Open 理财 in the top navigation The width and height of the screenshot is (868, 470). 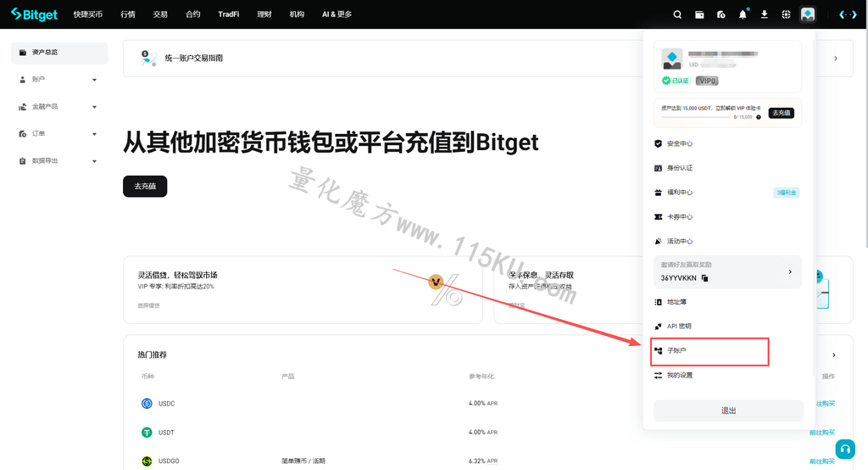click(x=264, y=14)
